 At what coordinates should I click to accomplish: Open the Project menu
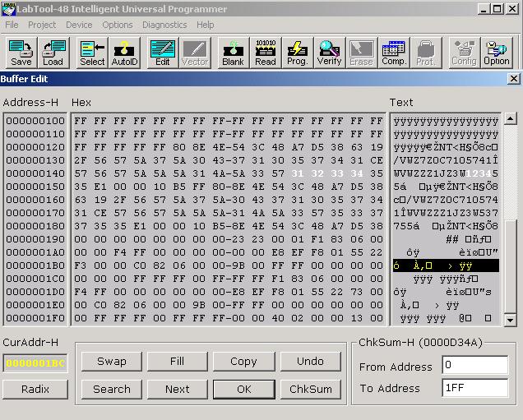[42, 25]
